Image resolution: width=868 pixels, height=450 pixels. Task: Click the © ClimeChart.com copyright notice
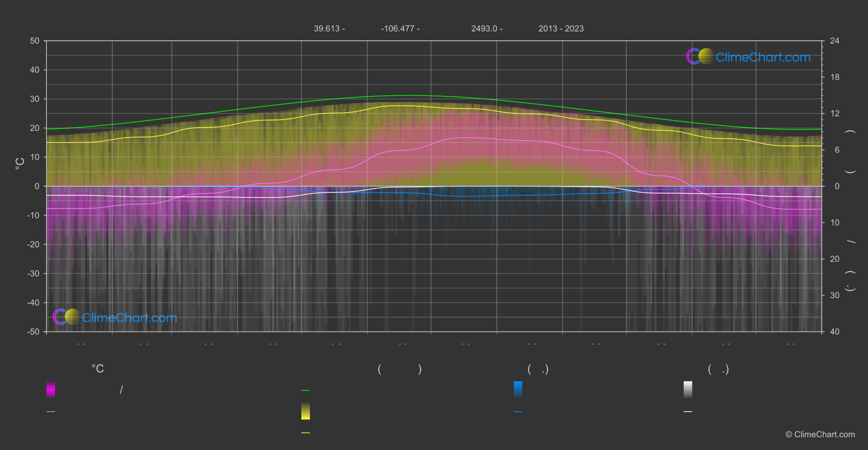pyautogui.click(x=820, y=434)
